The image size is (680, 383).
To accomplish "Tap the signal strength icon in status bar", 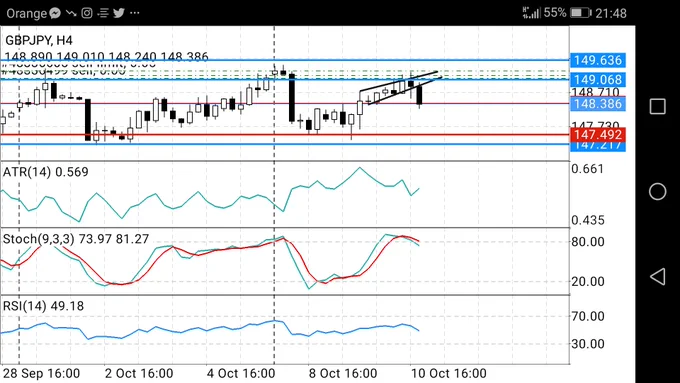I will (x=531, y=13).
